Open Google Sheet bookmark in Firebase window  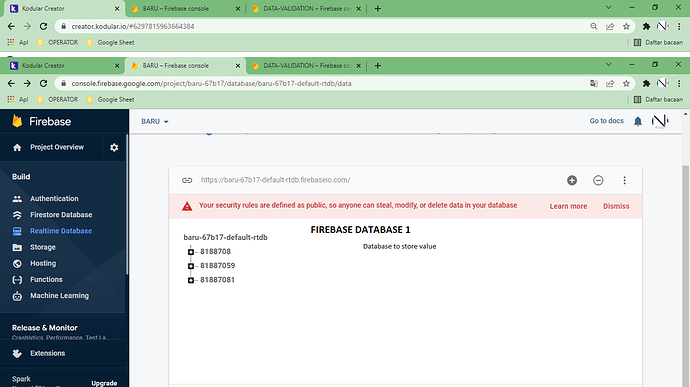[x=111, y=100]
